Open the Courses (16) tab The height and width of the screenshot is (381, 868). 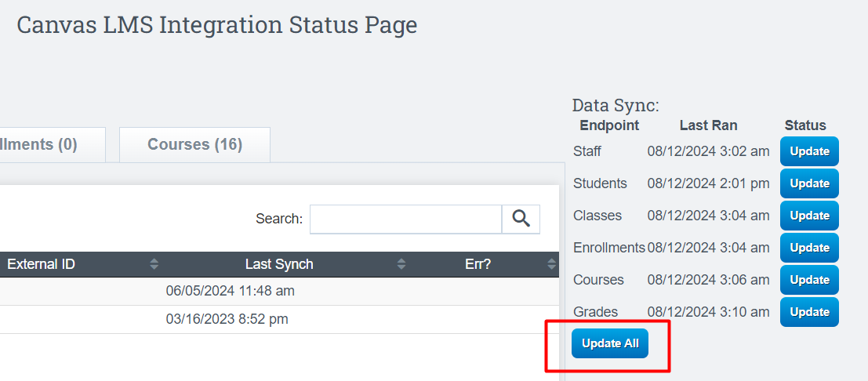tap(195, 144)
